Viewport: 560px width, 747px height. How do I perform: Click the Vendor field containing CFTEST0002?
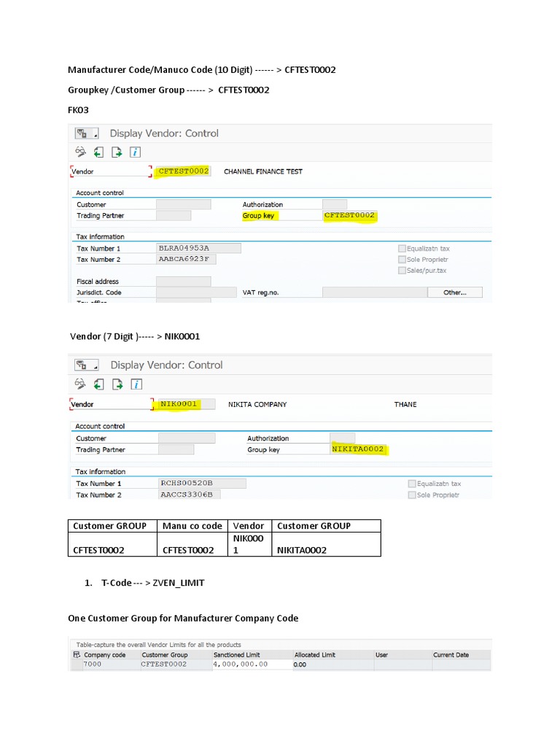(x=184, y=171)
